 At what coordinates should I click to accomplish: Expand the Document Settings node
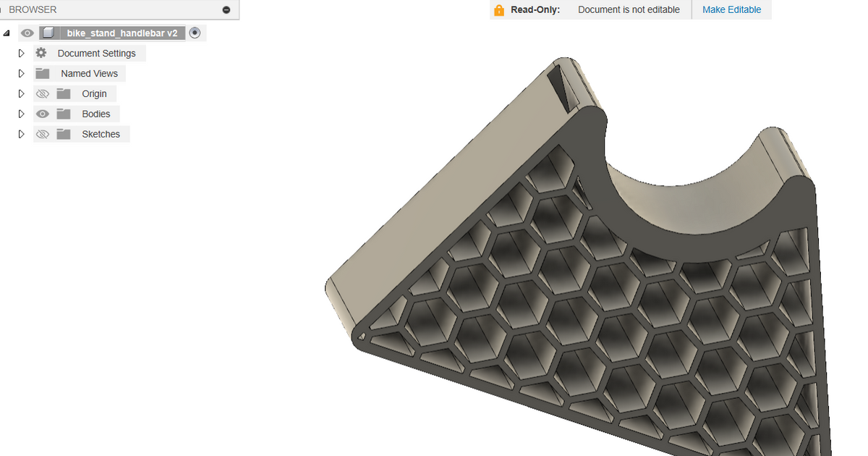22,54
